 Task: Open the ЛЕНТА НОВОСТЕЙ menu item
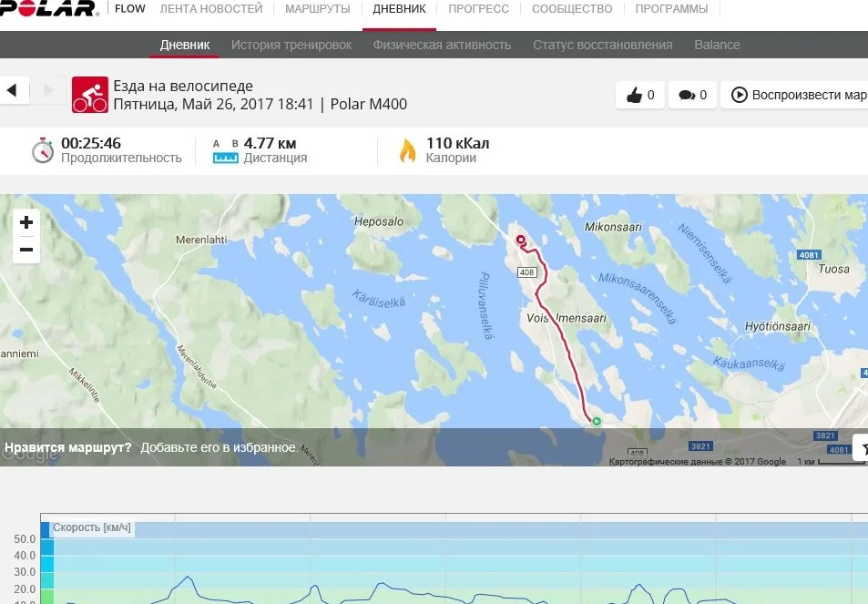(x=211, y=9)
